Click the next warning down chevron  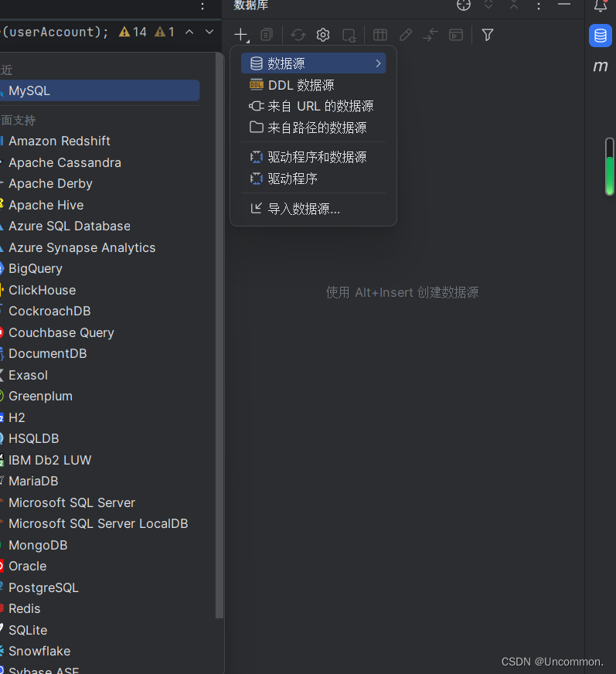[208, 32]
